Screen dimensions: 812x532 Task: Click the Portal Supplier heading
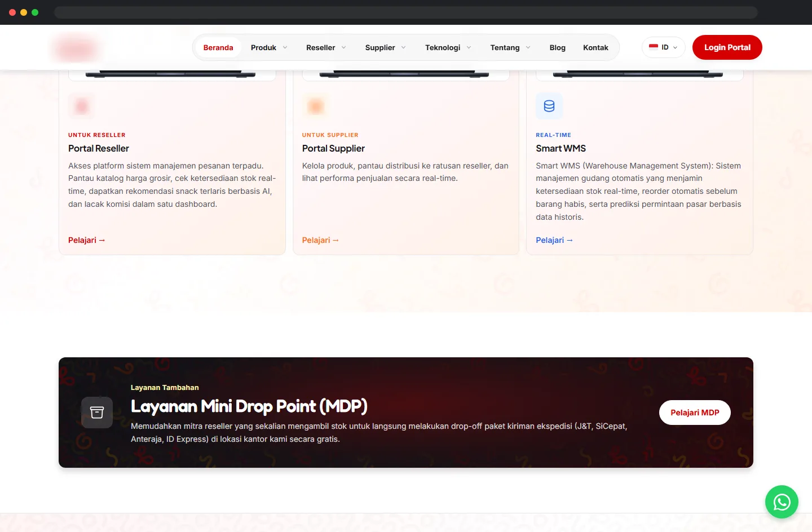coord(333,148)
